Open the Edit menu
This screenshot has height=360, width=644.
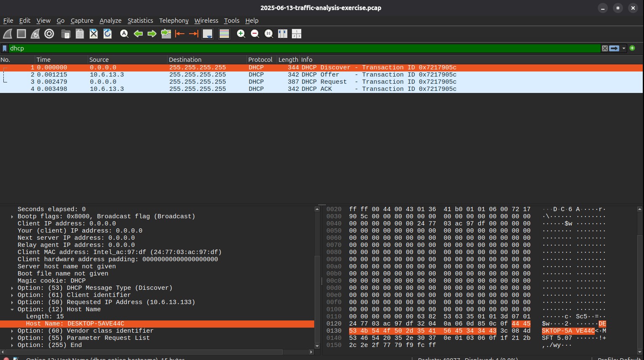pyautogui.click(x=25, y=21)
